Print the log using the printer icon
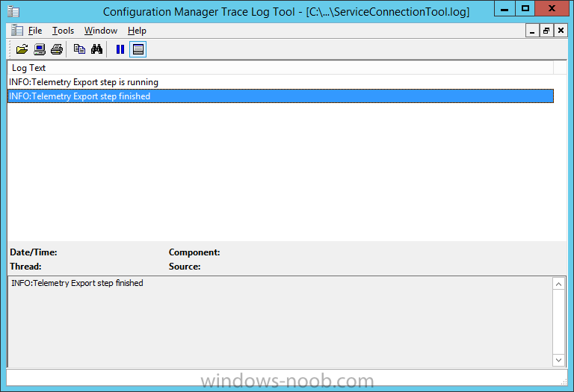The image size is (574, 392). point(57,49)
